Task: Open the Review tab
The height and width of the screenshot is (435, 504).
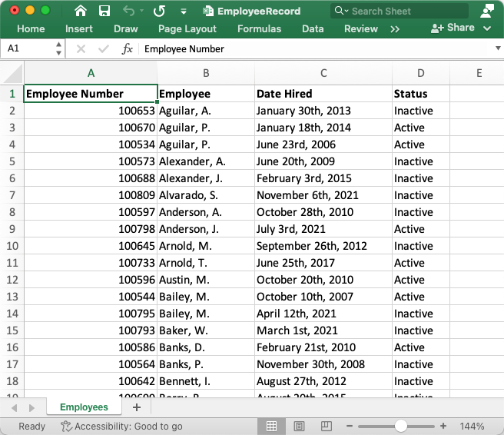Action: click(361, 29)
